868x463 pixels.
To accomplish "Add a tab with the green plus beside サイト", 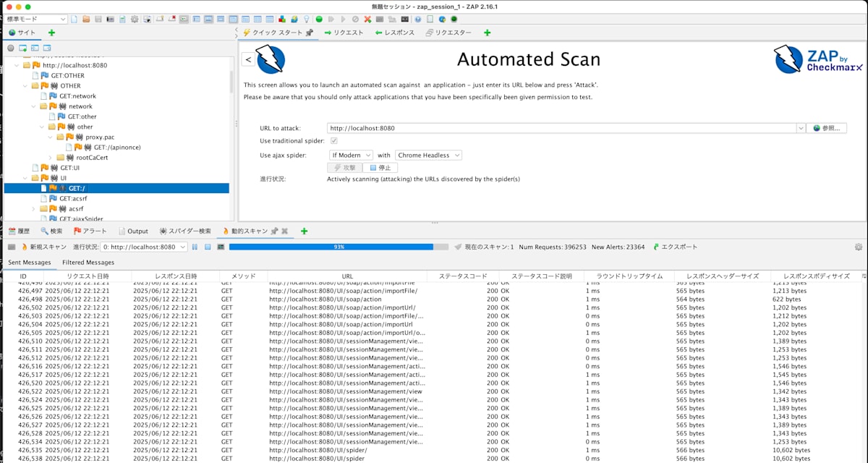I will click(51, 33).
